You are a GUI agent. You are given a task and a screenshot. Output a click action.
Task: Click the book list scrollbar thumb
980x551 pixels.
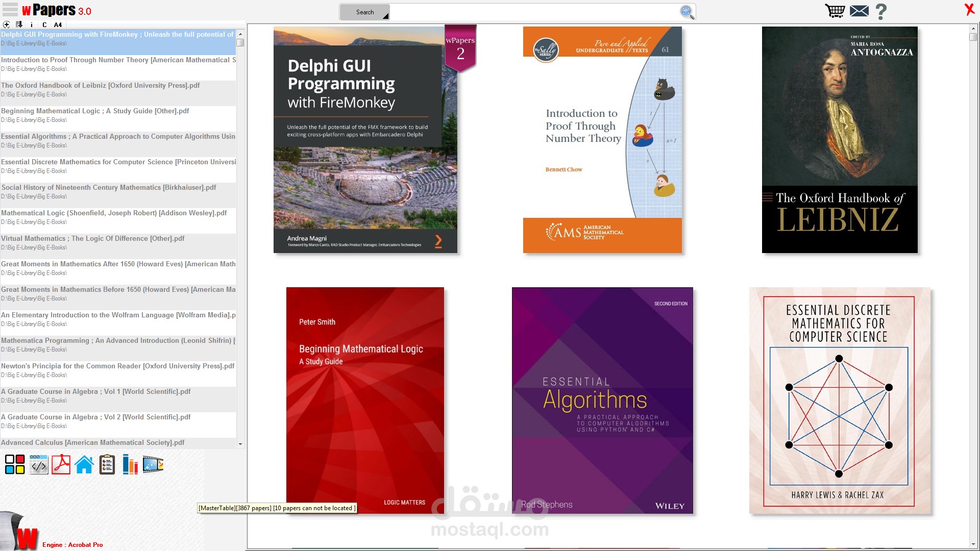[x=240, y=43]
